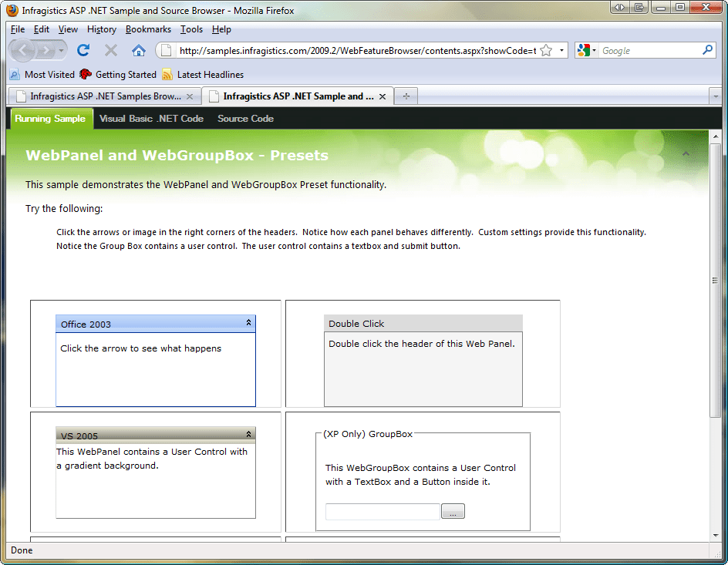Open the Latest Headlines feed bookmark
728x565 pixels.
click(x=203, y=75)
